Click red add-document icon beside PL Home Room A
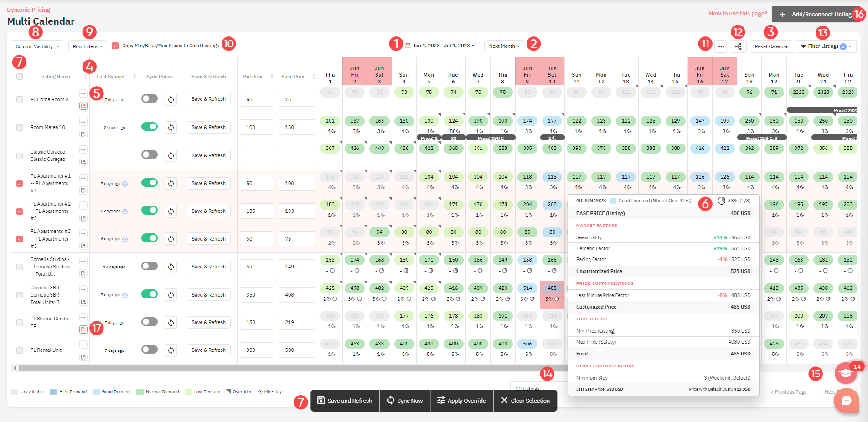 [83, 105]
